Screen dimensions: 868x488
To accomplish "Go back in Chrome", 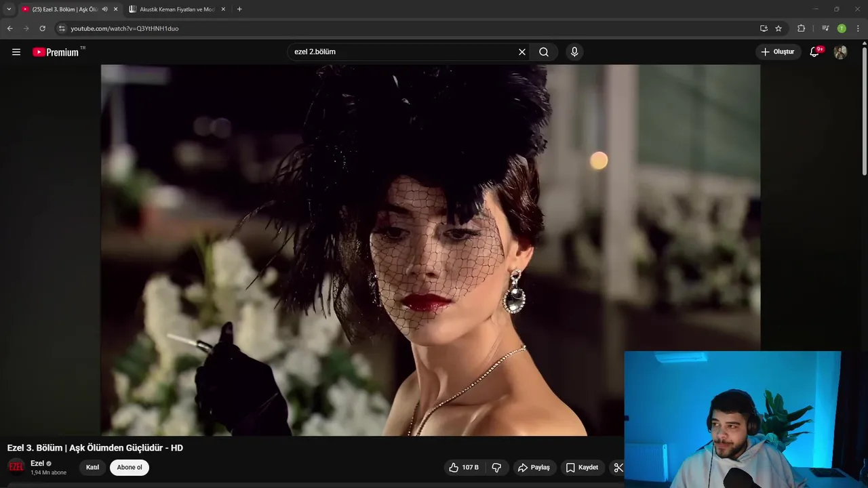I will (x=9, y=28).
